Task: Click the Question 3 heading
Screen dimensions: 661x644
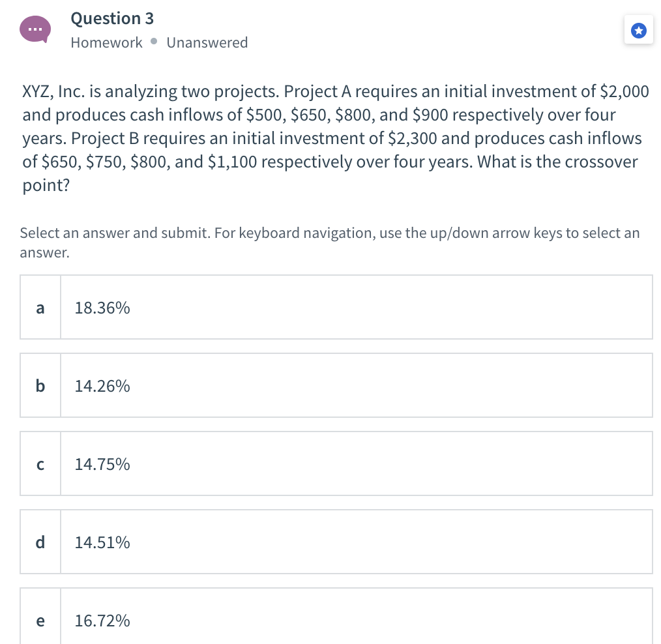Action: (112, 18)
